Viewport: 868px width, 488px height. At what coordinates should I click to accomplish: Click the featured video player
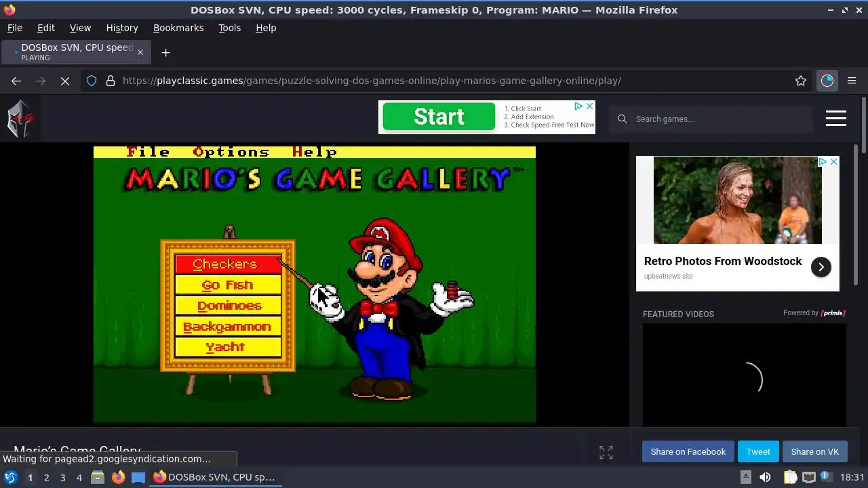745,375
